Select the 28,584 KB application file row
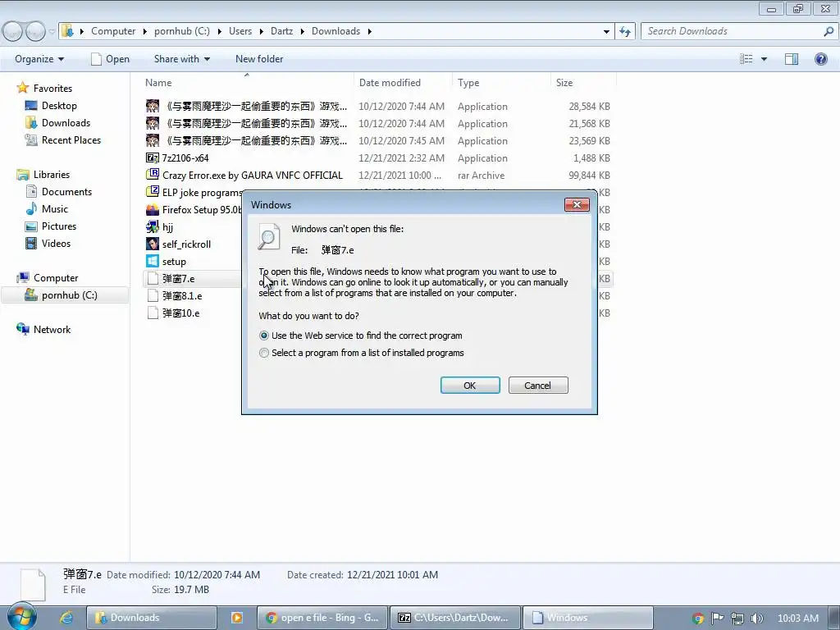 pos(378,106)
